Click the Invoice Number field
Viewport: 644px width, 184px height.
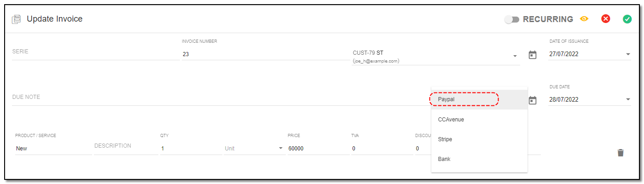click(x=265, y=54)
